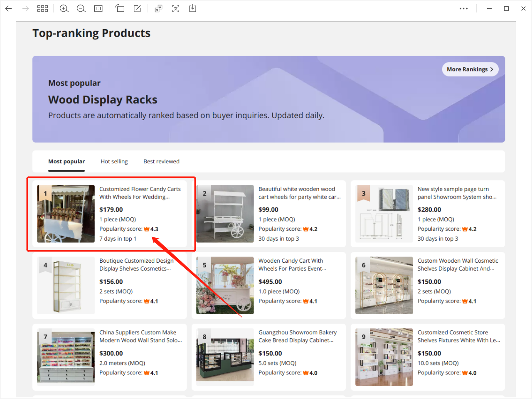The width and height of the screenshot is (532, 399).
Task: Open the three-dots more options menu
Action: [x=463, y=8]
